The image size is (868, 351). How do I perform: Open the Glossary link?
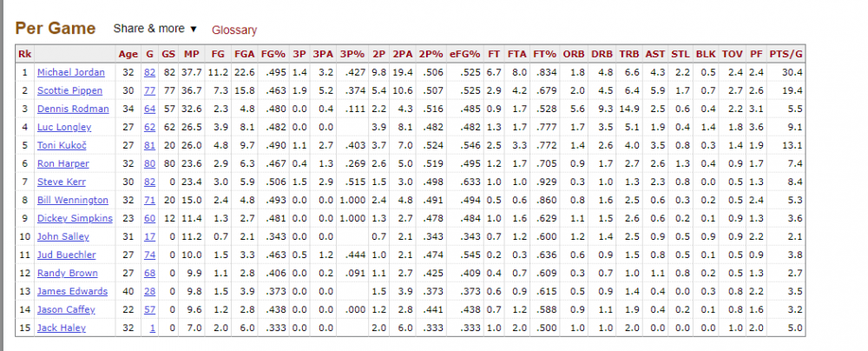pos(234,30)
